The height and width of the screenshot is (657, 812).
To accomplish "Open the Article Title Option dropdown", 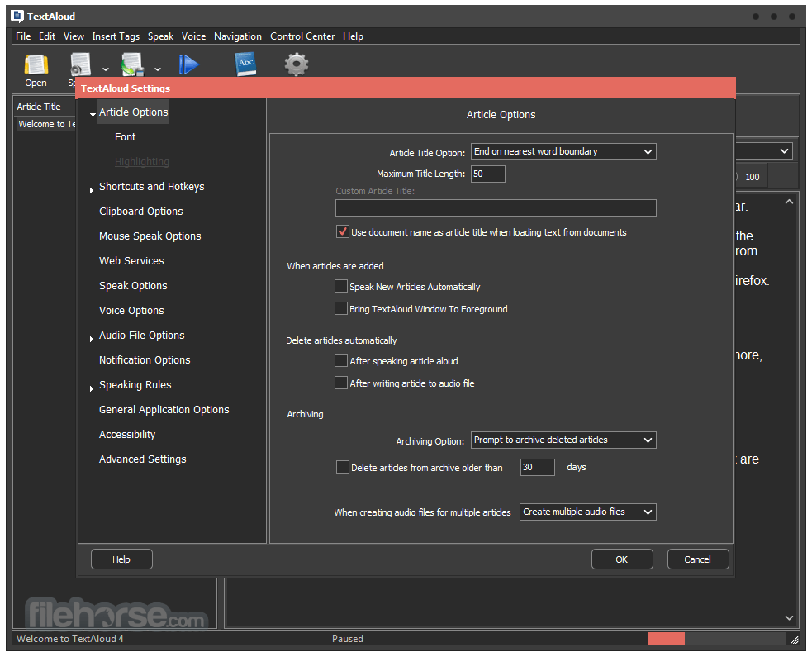I will coord(563,152).
